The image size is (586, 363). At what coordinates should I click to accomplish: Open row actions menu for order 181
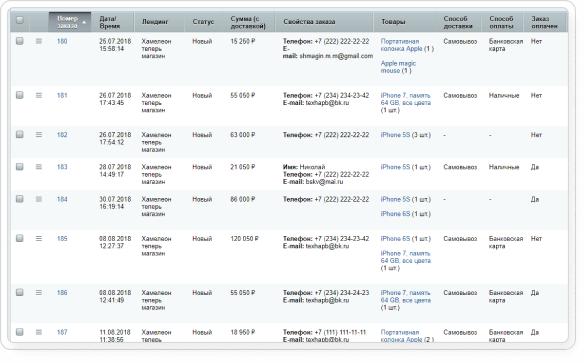[x=39, y=95]
